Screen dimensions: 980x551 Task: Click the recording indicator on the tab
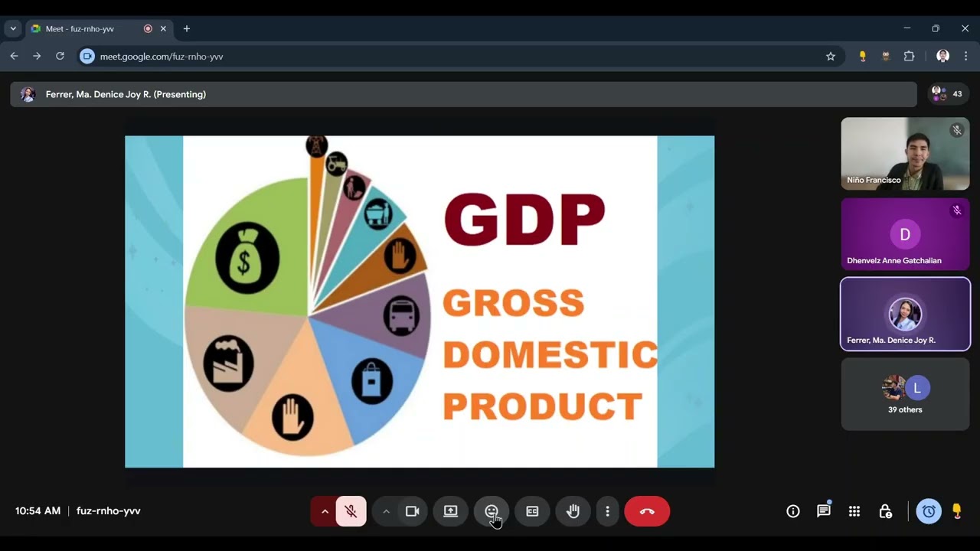coord(148,28)
